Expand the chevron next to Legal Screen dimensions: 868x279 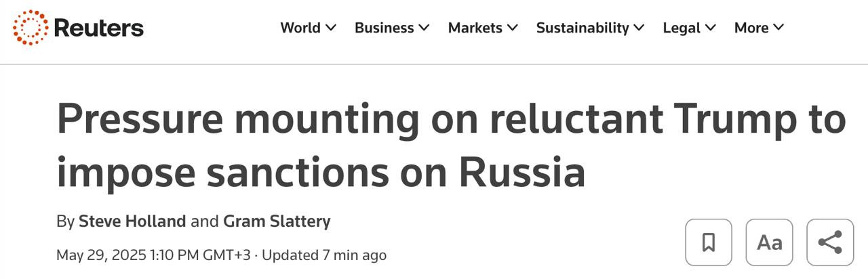711,28
